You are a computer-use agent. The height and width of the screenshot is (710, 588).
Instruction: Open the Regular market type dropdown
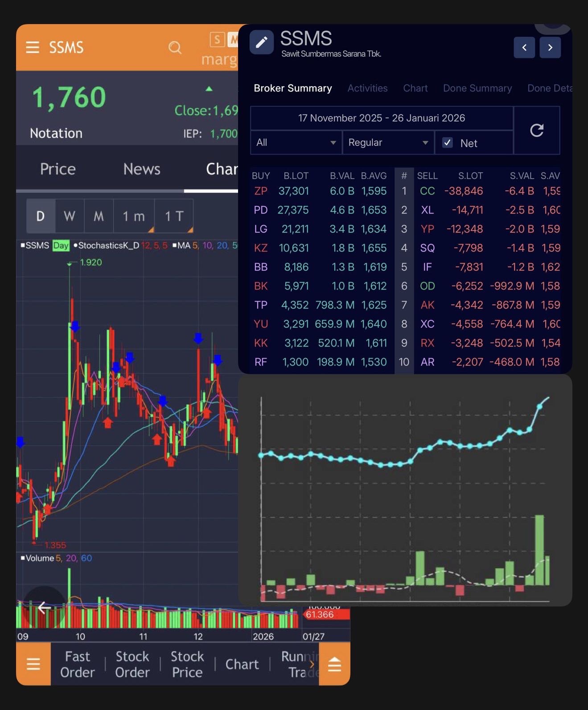[x=388, y=143]
